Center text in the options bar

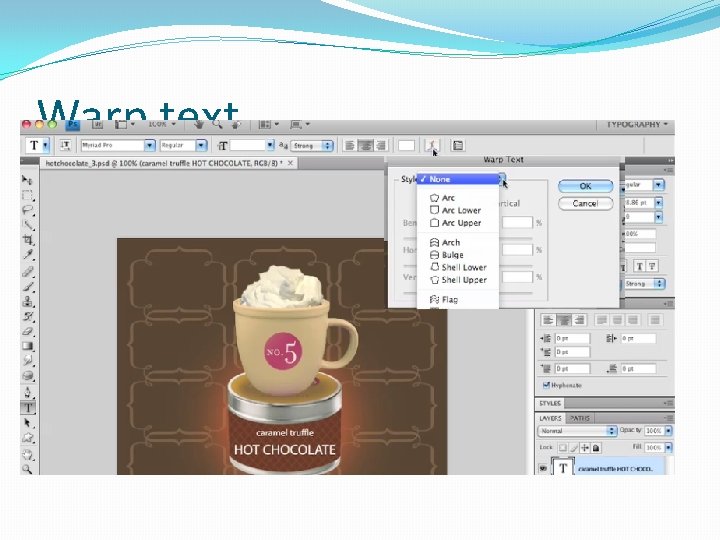366,146
